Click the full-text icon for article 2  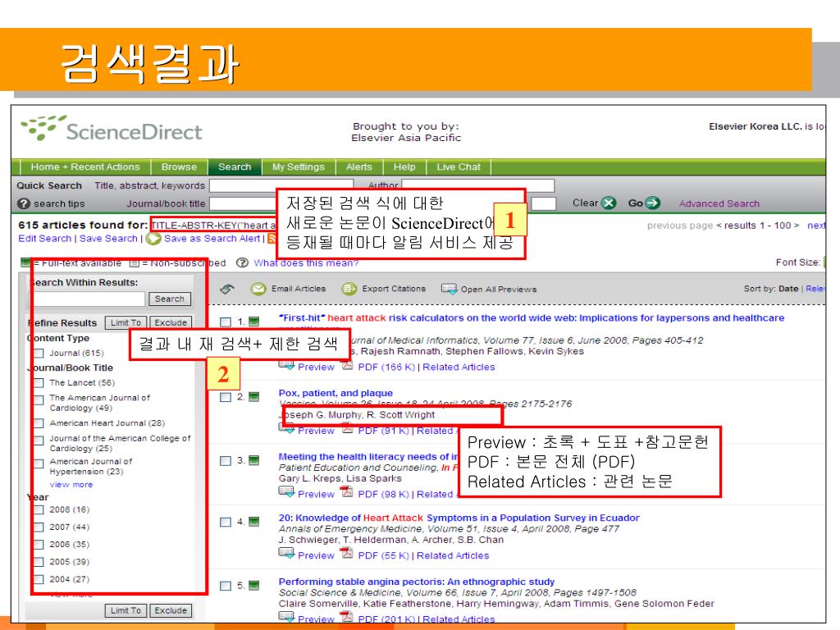[254, 397]
